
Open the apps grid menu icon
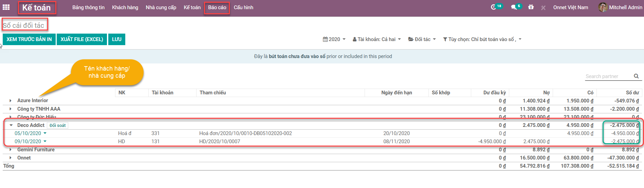click(6, 7)
